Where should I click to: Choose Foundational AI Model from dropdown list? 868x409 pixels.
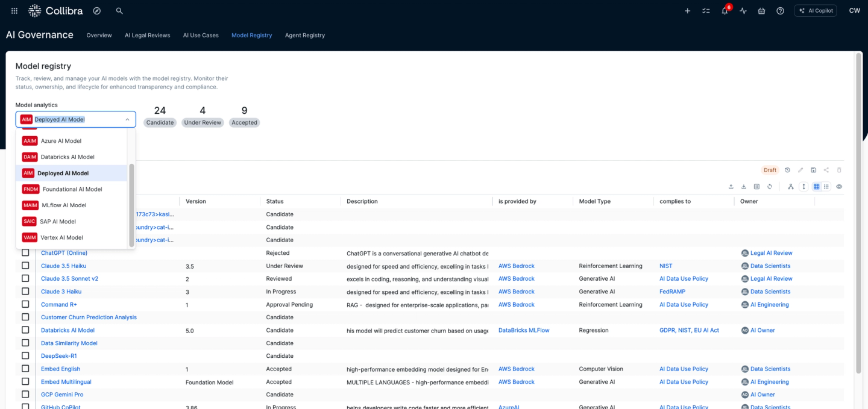(x=72, y=189)
